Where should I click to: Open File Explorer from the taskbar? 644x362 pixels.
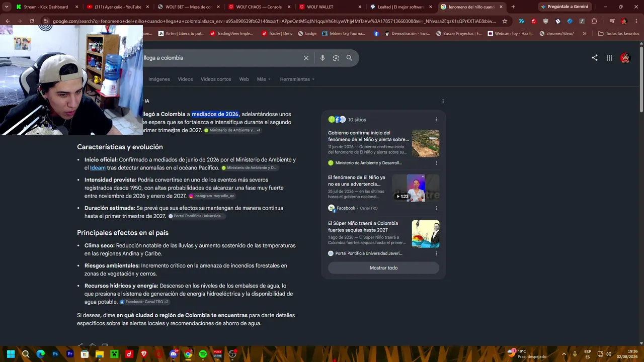coord(100,354)
